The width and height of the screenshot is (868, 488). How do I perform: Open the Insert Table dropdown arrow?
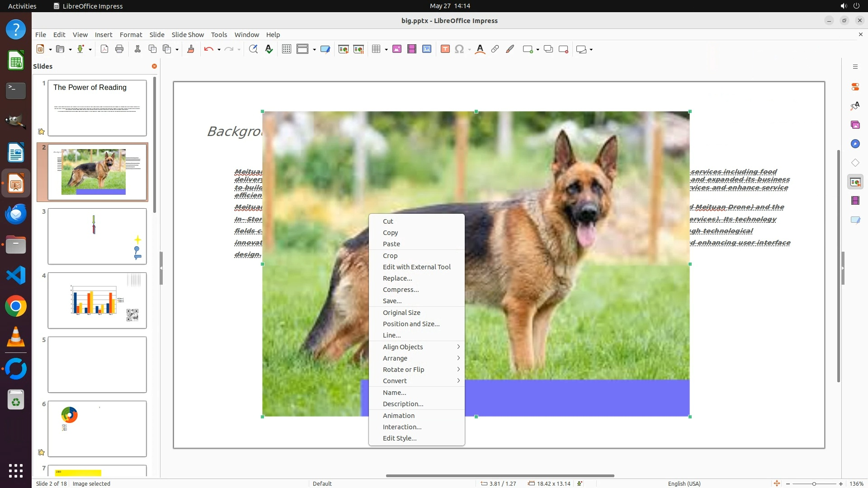point(386,49)
